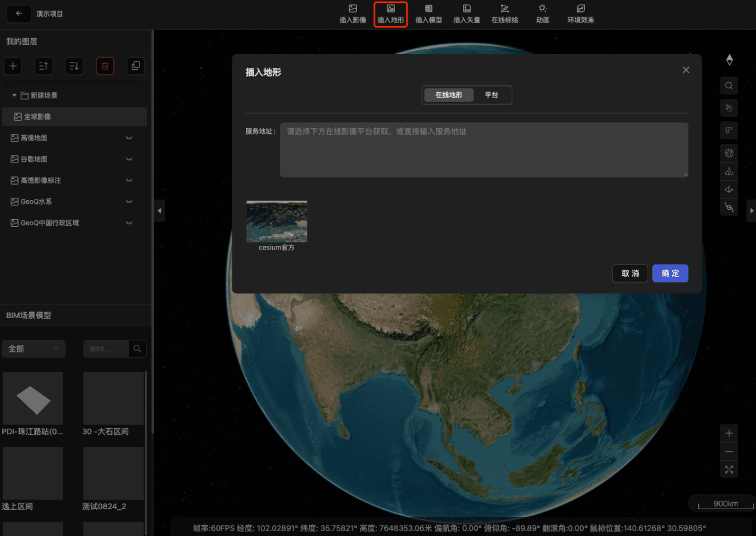
Task: Open the 环境效果 toolbar tool
Action: coord(580,14)
